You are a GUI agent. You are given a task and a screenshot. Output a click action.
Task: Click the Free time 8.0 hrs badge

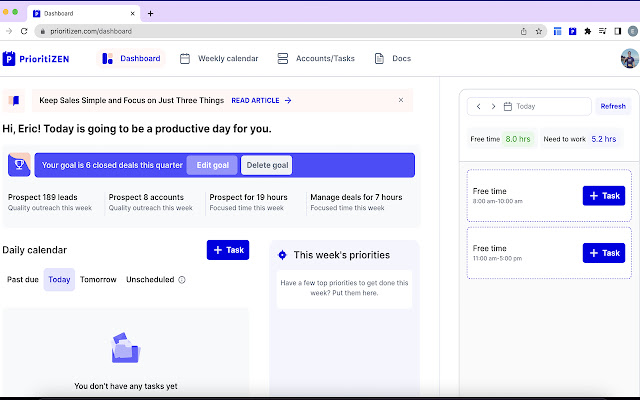502,139
